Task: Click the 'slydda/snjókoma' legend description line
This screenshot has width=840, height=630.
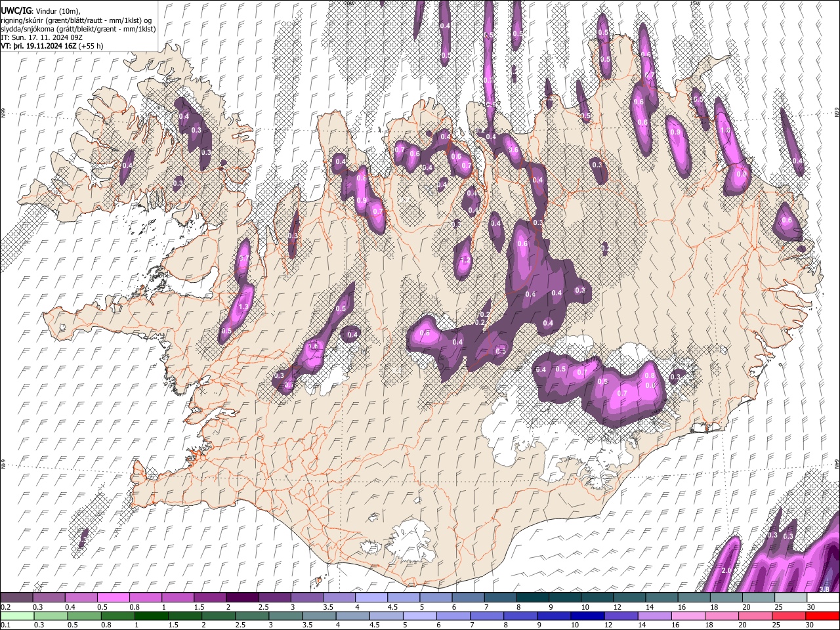Action: [x=77, y=29]
